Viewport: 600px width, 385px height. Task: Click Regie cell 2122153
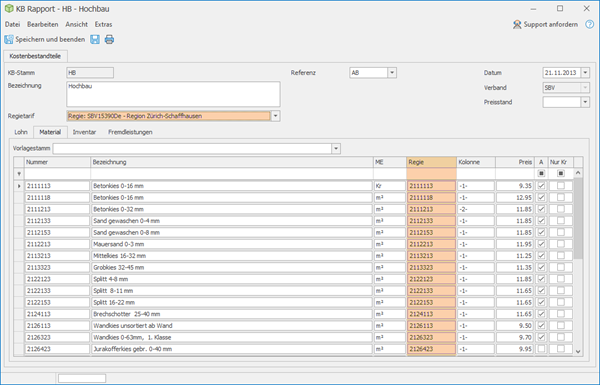[432, 302]
